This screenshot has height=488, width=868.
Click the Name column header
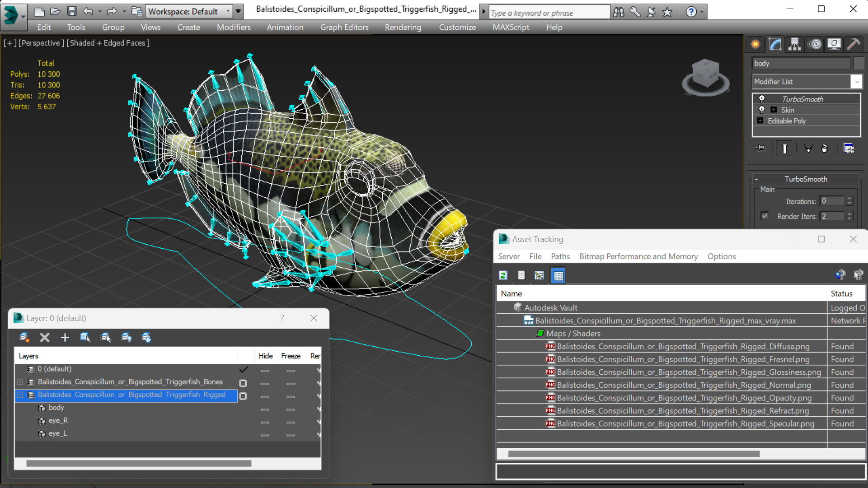(x=662, y=293)
